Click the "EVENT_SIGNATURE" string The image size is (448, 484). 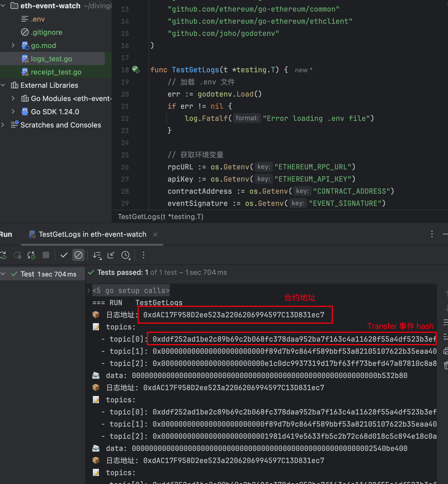[345, 203]
